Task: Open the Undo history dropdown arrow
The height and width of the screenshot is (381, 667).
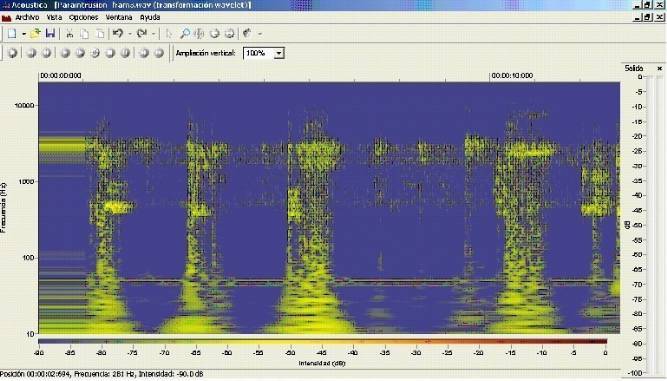Action: [129, 34]
